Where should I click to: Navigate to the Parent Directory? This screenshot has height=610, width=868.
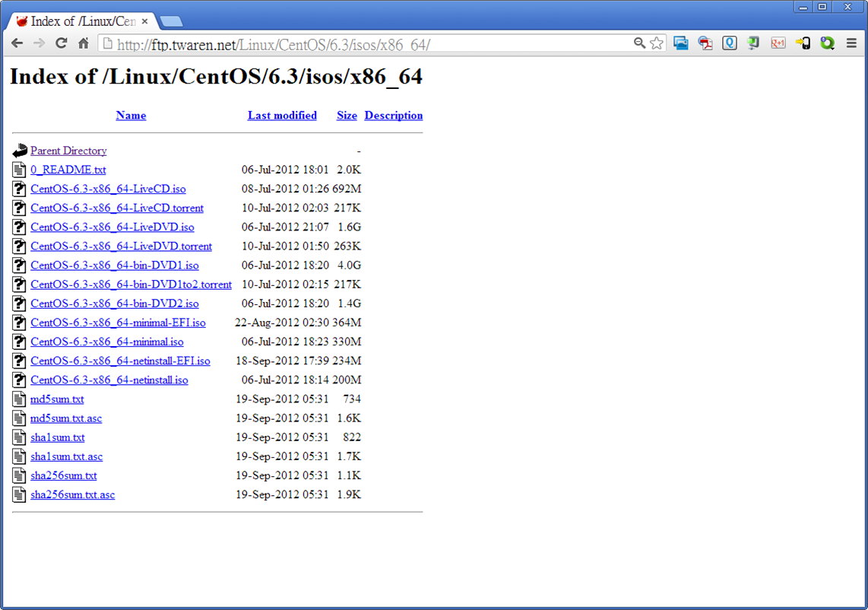coord(68,151)
